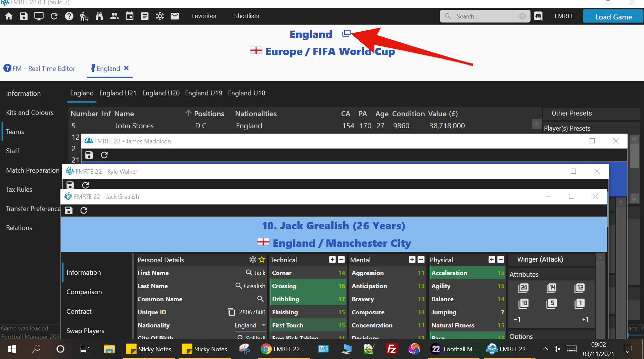Reload data in the Jack Grealish window
The height and width of the screenshot is (359, 644).
pyautogui.click(x=84, y=210)
